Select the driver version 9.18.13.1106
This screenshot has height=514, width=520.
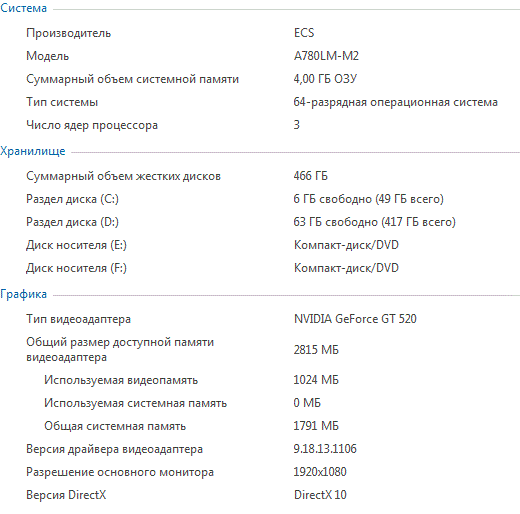(325, 449)
